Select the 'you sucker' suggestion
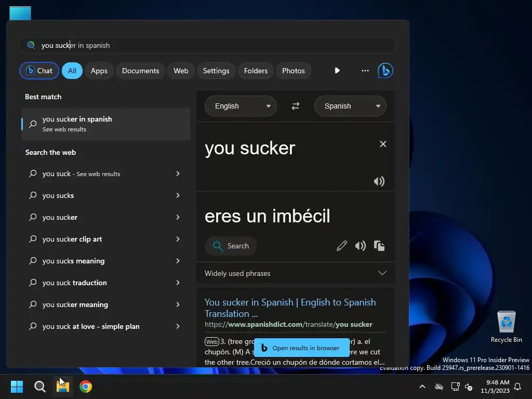 coord(105,217)
